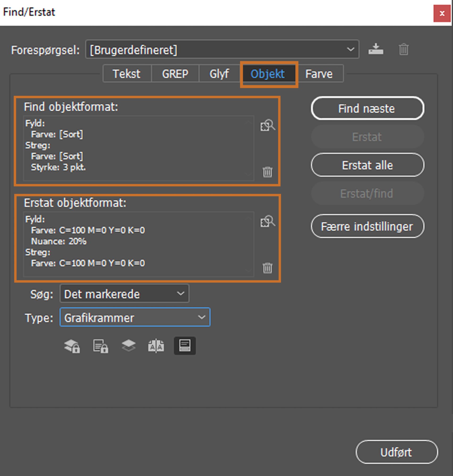453x476 pixels.
Task: Toggle include locked stories icon
Action: point(101,346)
